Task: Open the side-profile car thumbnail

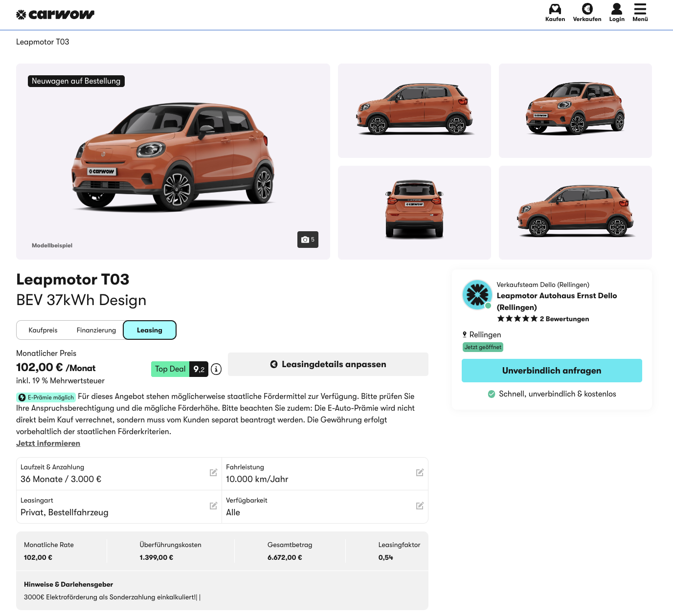Action: (414, 110)
